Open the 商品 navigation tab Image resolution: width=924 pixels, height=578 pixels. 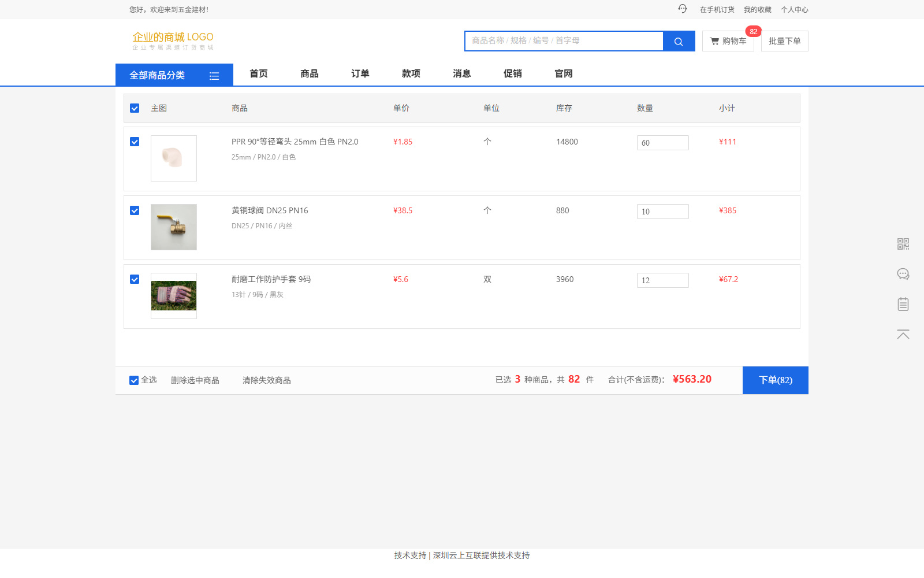click(310, 73)
